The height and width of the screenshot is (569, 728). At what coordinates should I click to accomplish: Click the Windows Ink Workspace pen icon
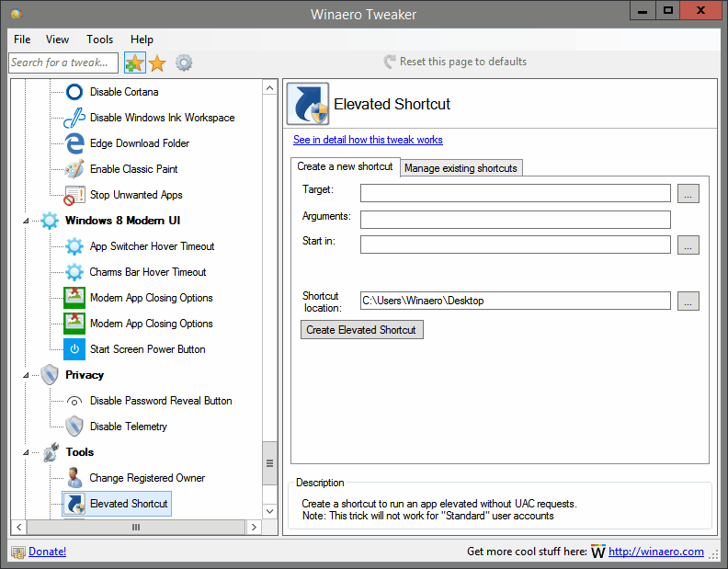[74, 118]
